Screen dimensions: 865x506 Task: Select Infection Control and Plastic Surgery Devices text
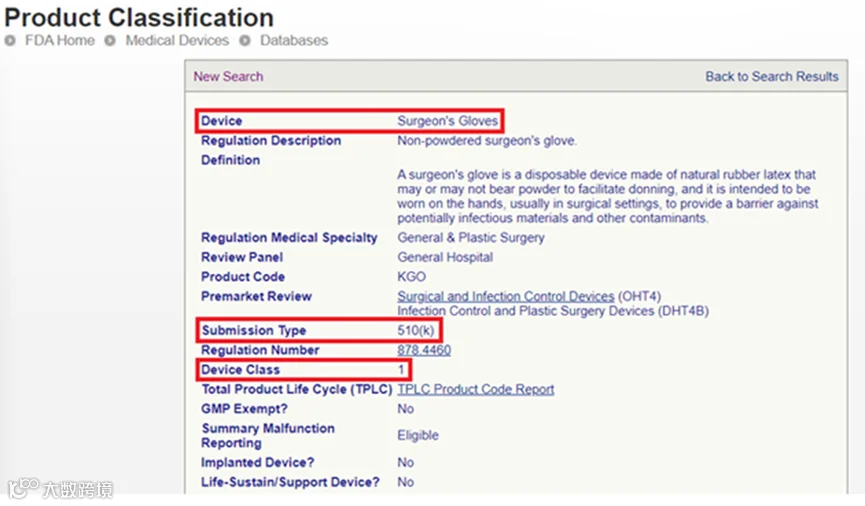click(x=553, y=311)
